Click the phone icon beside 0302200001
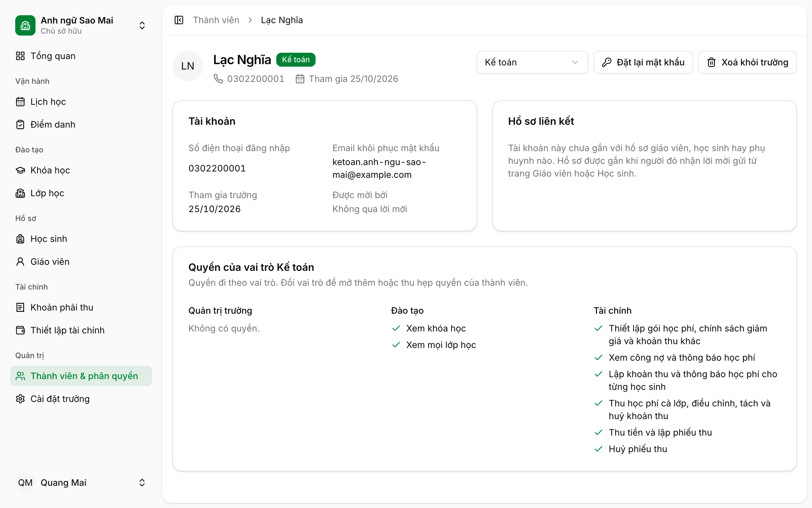 click(218, 79)
